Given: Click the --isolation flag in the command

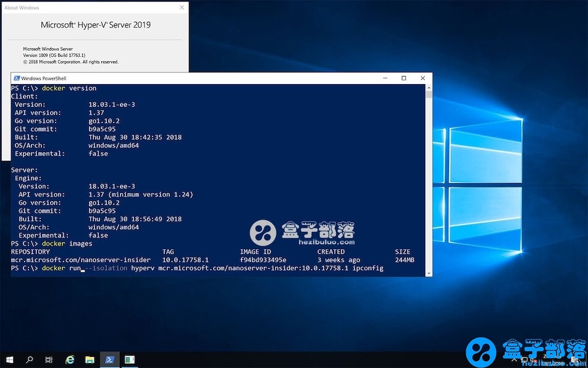Looking at the screenshot, I should [x=106, y=268].
